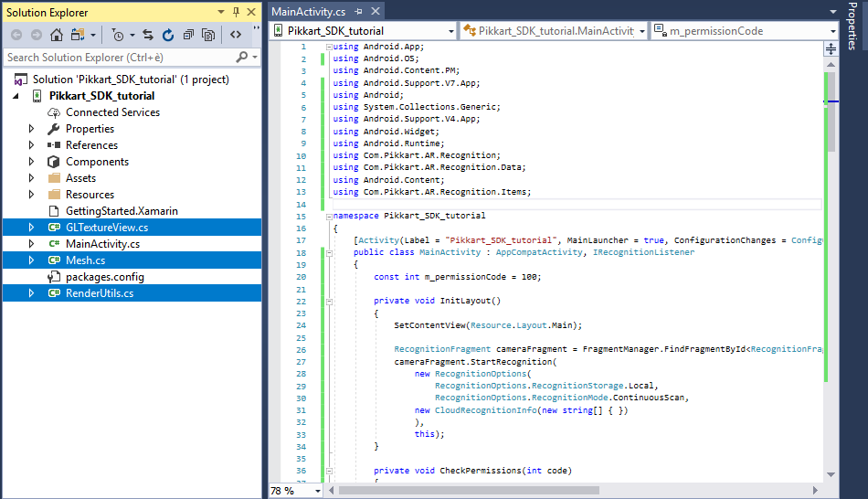Click the Assets folder icon

[54, 178]
